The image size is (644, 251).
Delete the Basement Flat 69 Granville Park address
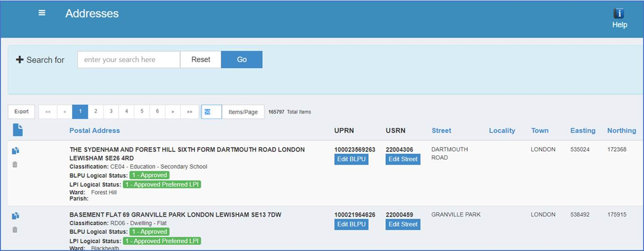pyautogui.click(x=15, y=229)
